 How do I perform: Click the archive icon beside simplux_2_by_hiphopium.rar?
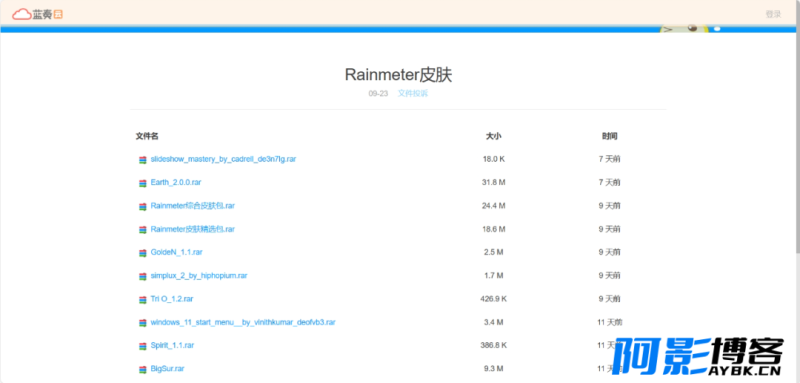tap(143, 276)
